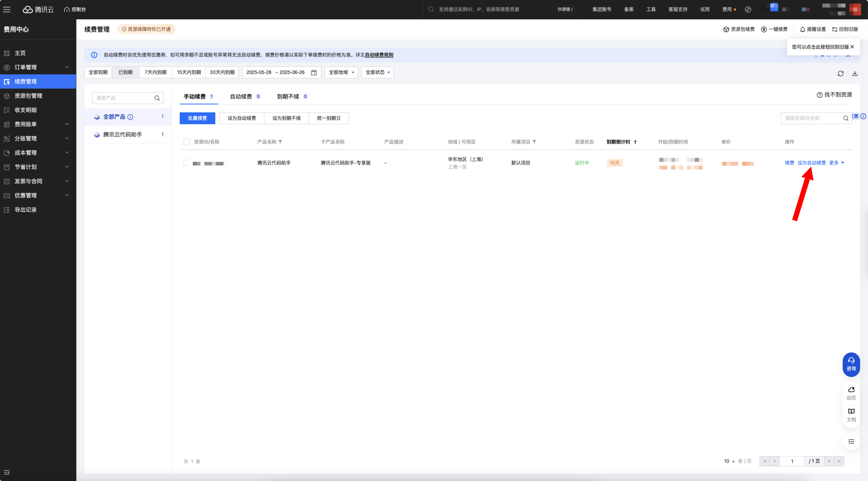The image size is (868, 481).
Task: Expand the 更多 actions dropdown
Action: click(x=836, y=163)
